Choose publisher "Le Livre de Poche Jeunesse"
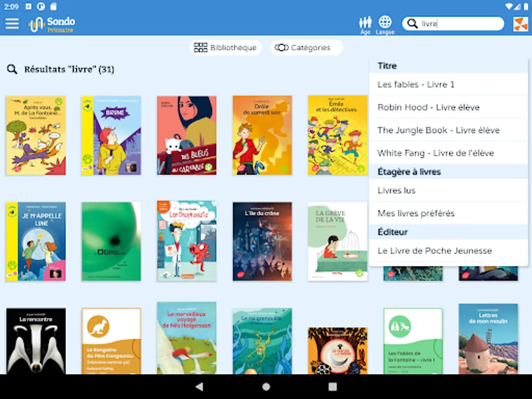Screen dimensions: 532x399 [448, 250]
